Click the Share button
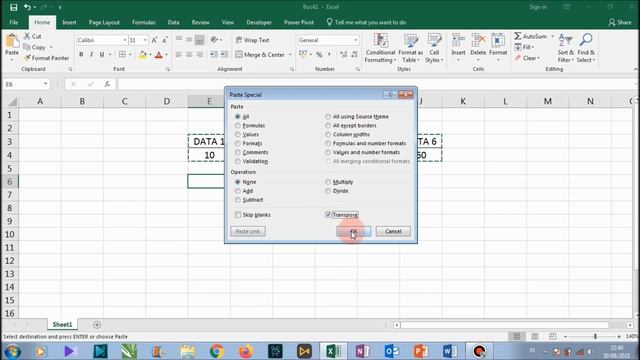The width and height of the screenshot is (640, 360). pos(620,22)
